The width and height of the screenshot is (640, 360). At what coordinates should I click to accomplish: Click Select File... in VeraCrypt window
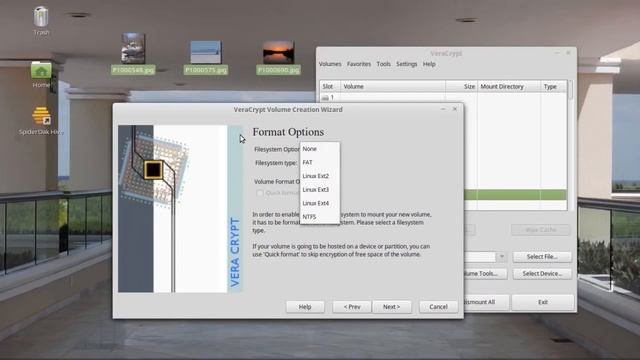pyautogui.click(x=542, y=257)
